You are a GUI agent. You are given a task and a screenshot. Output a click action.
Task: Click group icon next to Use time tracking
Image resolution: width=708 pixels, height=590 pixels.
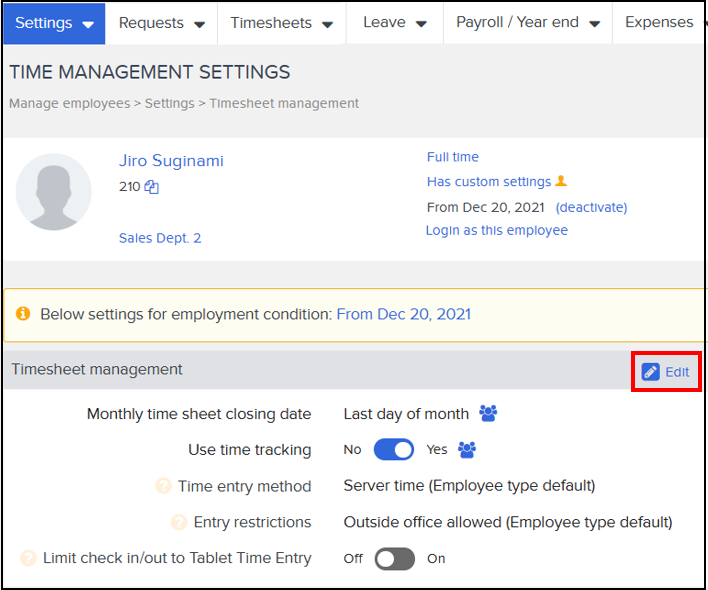pyautogui.click(x=467, y=450)
